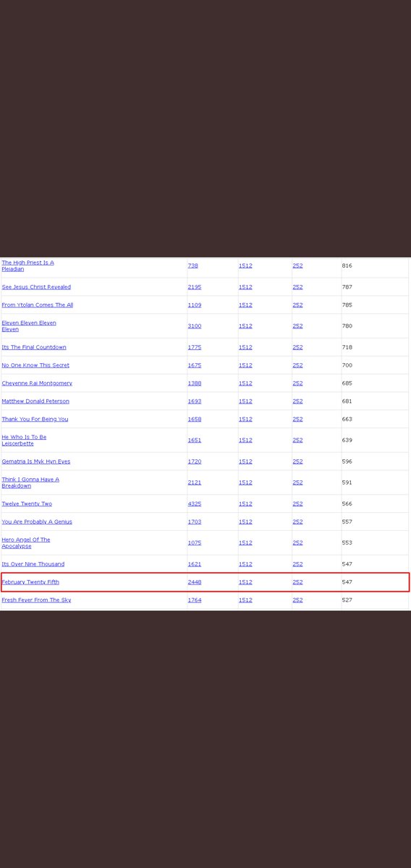Open 'The High Priest Is A Pleiadian' link
This screenshot has height=868, width=411.
click(x=27, y=266)
